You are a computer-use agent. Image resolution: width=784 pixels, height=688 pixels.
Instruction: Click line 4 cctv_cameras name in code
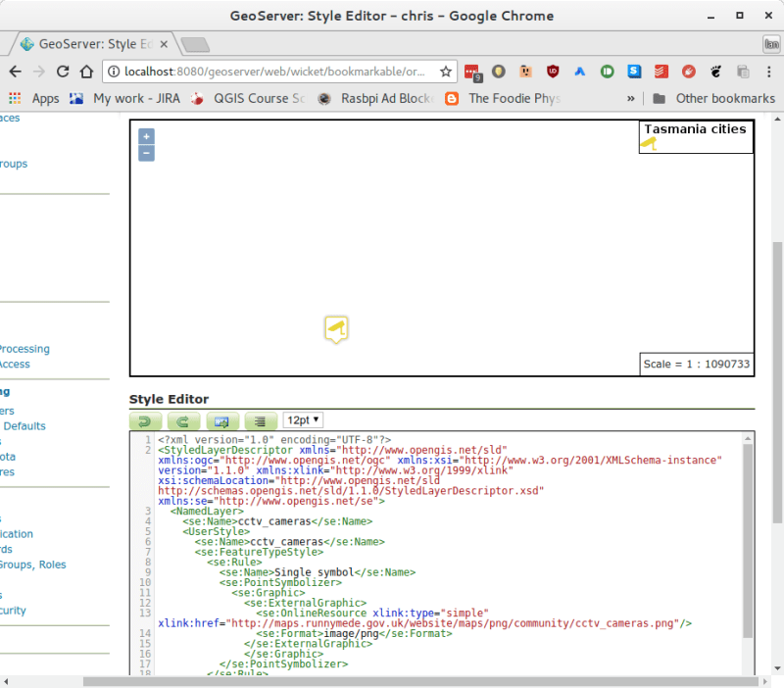tap(274, 521)
